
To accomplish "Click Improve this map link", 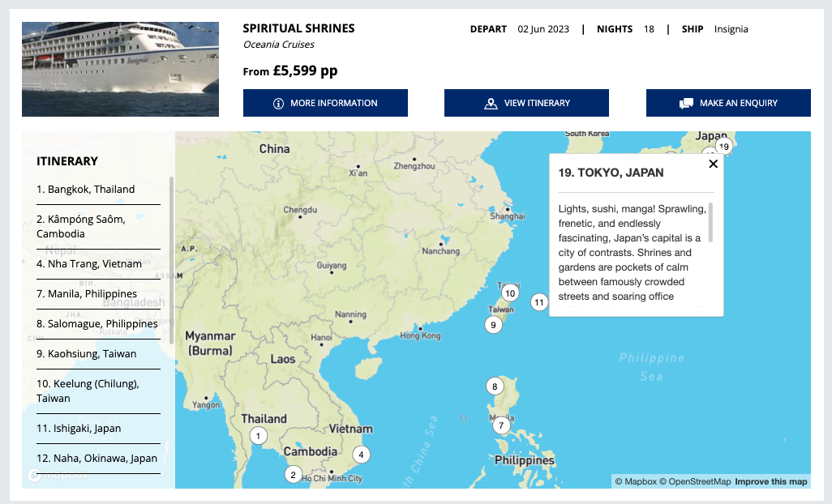I will 771,481.
